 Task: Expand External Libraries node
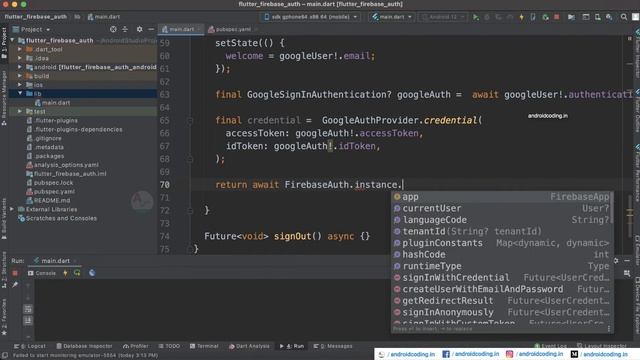pyautogui.click(x=12, y=209)
